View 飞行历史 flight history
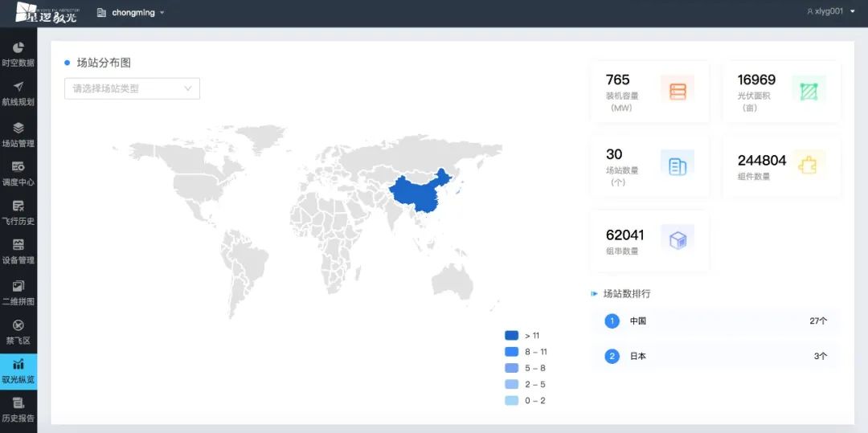The width and height of the screenshot is (868, 433). pyautogui.click(x=18, y=212)
